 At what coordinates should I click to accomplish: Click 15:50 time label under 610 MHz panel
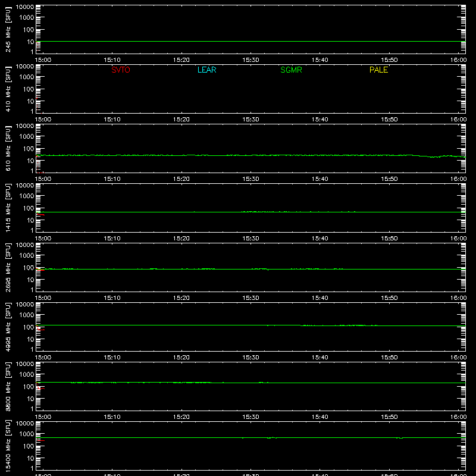(x=389, y=179)
